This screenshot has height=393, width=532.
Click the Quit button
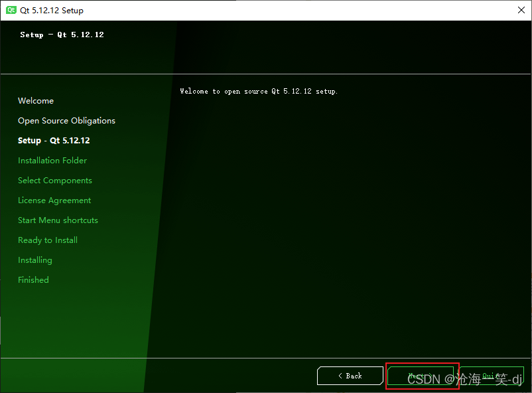[x=492, y=376]
